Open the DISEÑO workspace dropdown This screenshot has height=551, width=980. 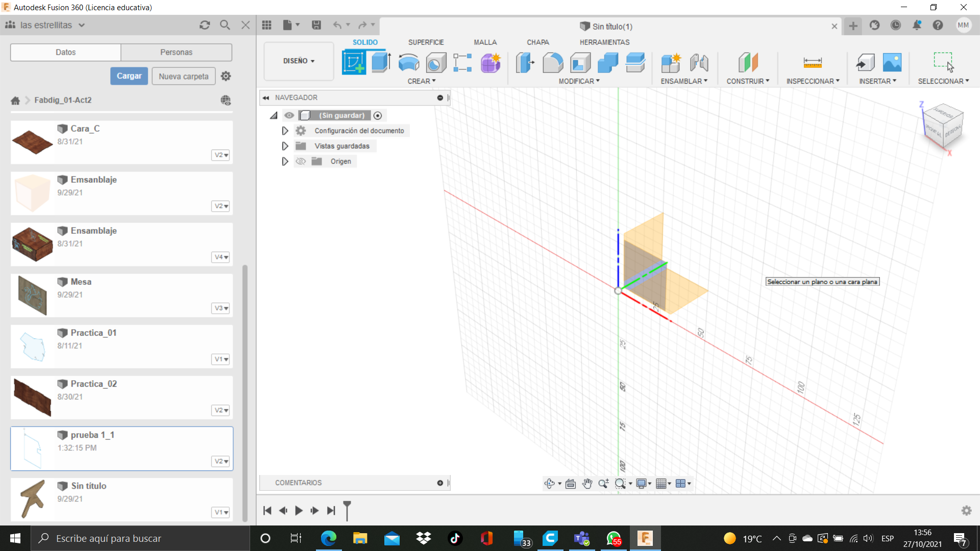(299, 61)
